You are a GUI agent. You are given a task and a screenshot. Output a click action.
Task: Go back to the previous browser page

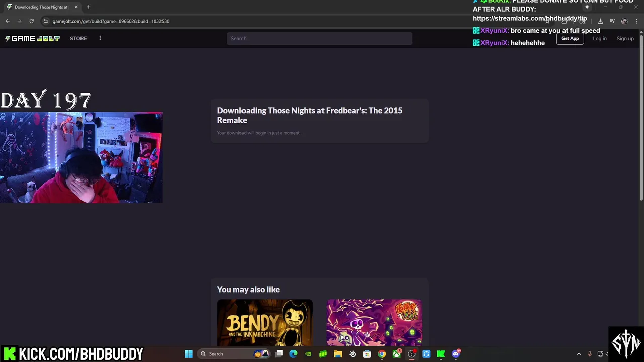7,21
